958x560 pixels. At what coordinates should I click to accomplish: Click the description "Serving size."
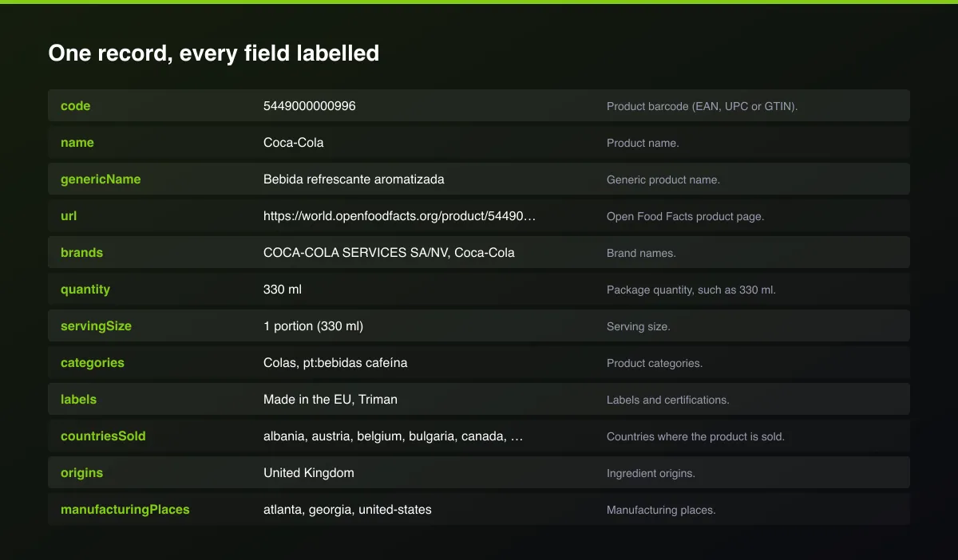point(639,326)
